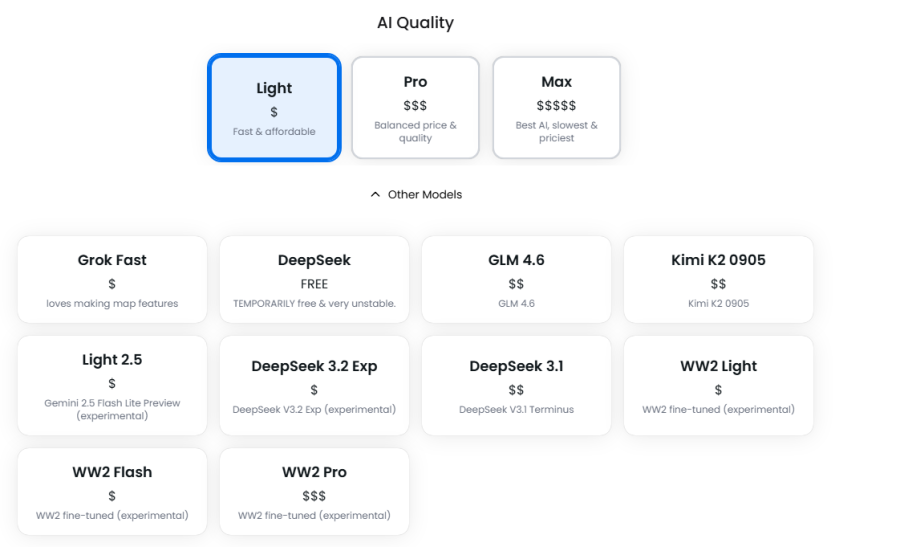Viewport: 900px width, 547px height.
Task: Choose the WW2 Pro model card
Action: coord(314,491)
